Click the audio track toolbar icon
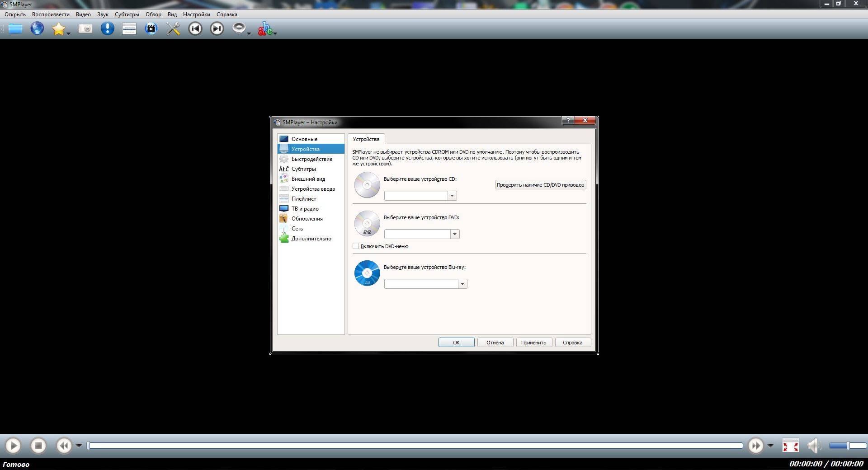 tap(239, 28)
